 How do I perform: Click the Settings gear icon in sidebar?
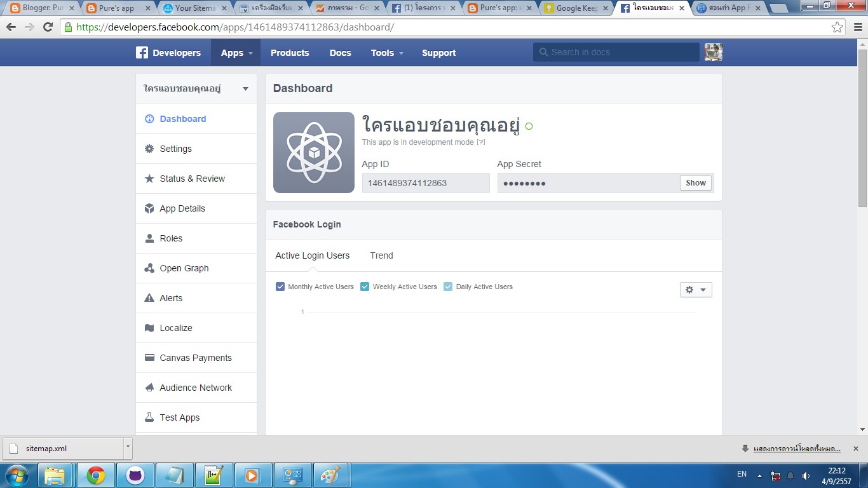click(x=149, y=149)
